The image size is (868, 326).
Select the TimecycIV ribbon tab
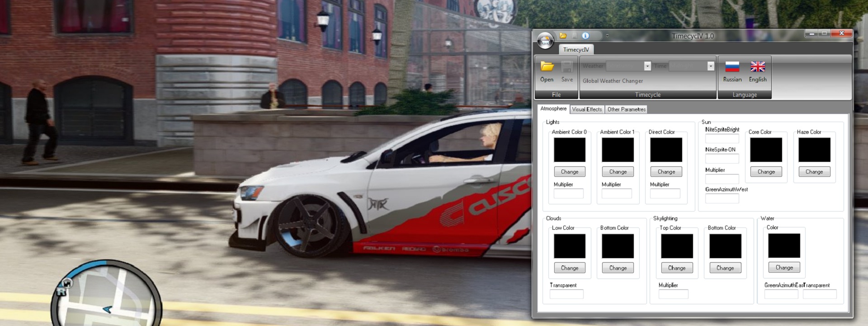576,50
